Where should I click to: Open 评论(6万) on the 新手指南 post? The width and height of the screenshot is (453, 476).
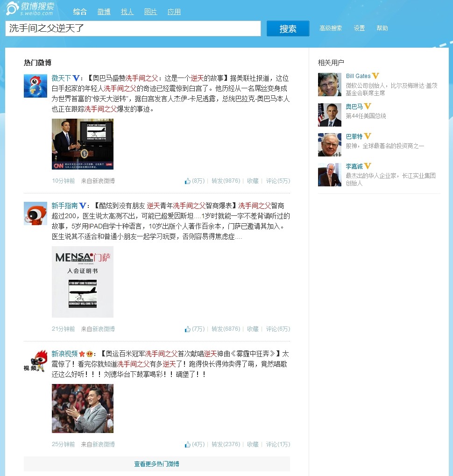[x=278, y=329]
